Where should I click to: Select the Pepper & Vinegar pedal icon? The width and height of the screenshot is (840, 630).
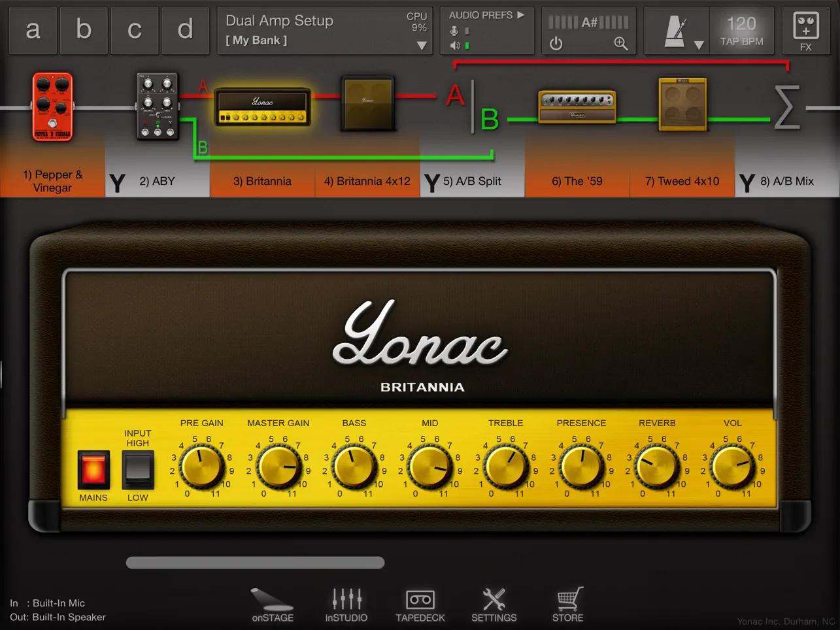tap(52, 107)
